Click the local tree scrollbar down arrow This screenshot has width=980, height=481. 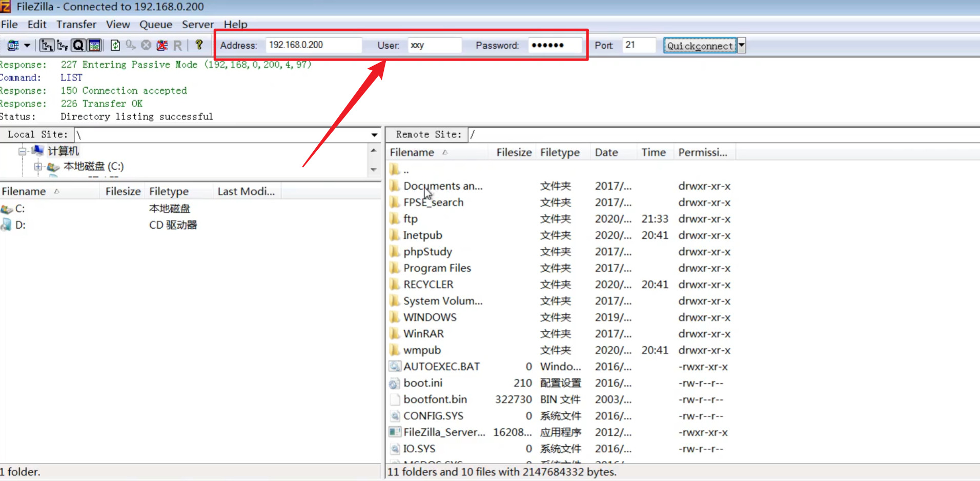[x=374, y=170]
